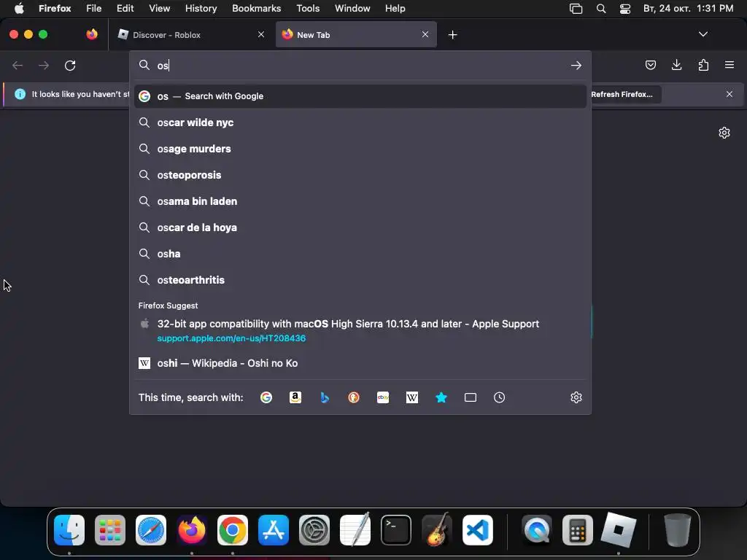Search this time with Wikipedia icon
The width and height of the screenshot is (747, 560).
coord(412,397)
